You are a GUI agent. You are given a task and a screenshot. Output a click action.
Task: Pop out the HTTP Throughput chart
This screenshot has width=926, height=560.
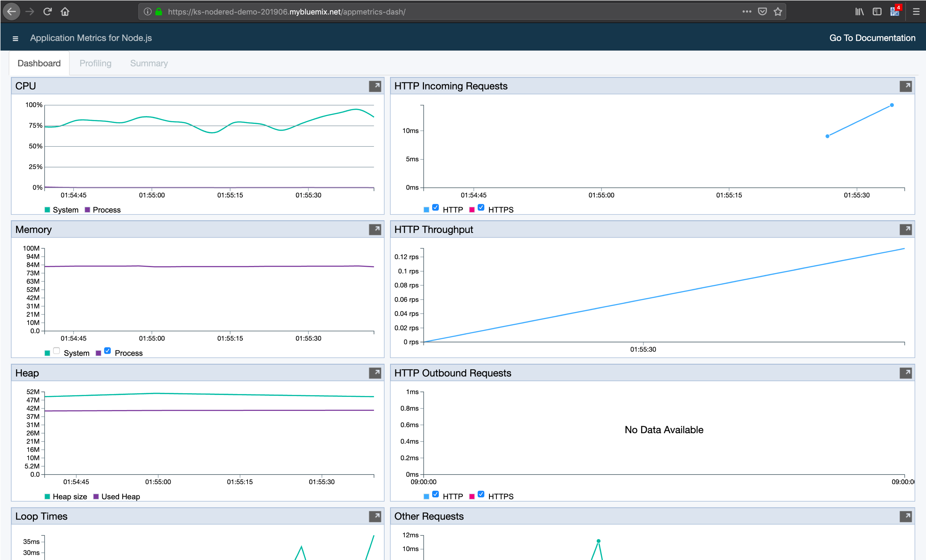click(905, 229)
